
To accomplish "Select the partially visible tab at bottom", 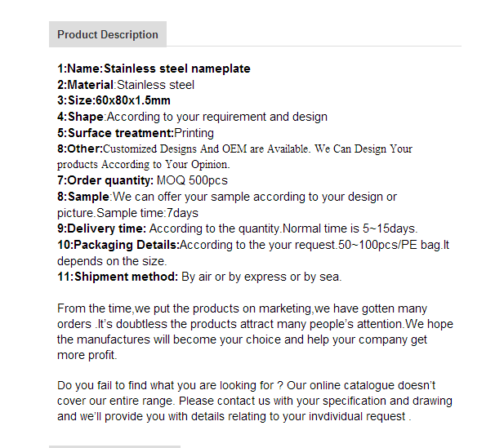I will [114, 446].
